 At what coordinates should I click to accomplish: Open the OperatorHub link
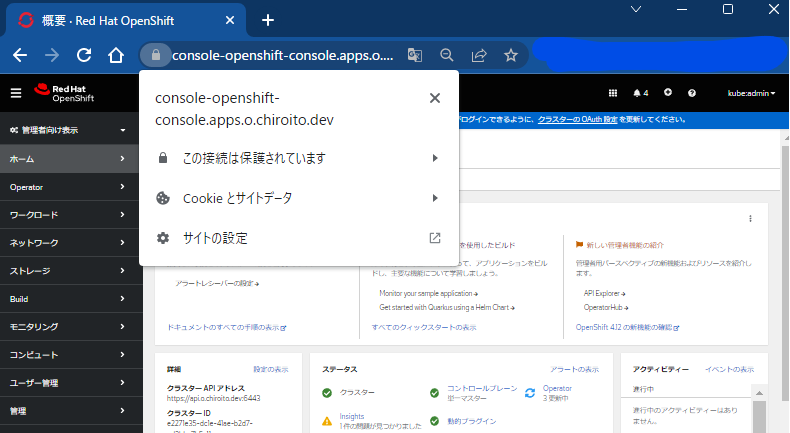click(x=606, y=307)
